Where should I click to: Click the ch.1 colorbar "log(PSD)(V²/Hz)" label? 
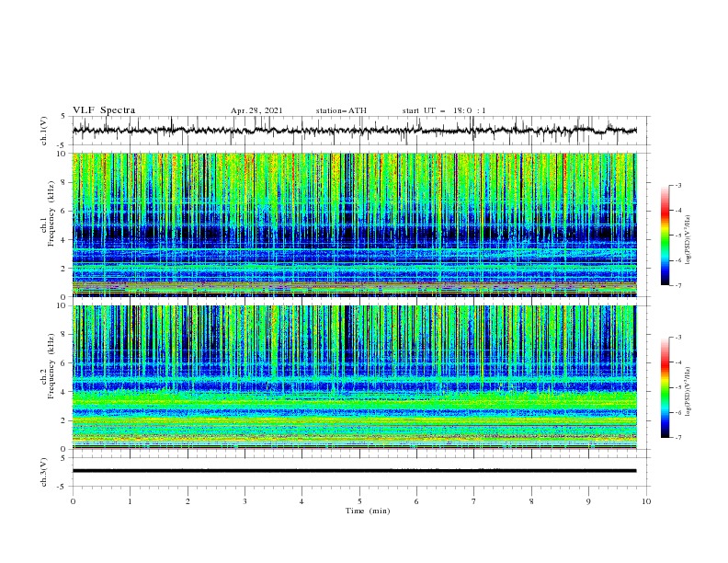click(x=688, y=240)
